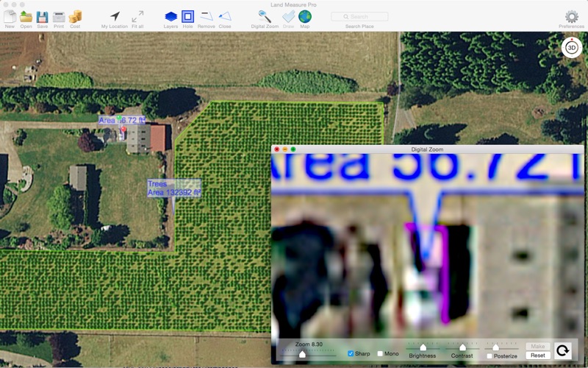Adjust the Contrast slider

coord(463,347)
